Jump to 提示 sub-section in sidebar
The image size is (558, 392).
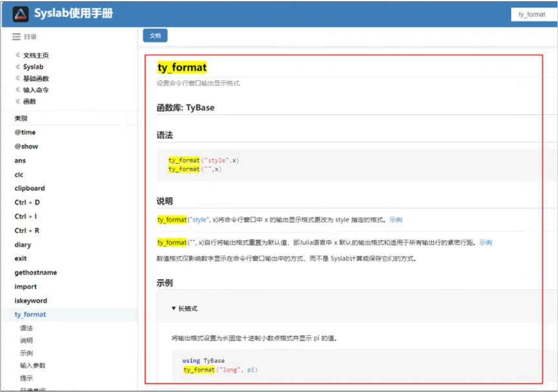(x=26, y=378)
